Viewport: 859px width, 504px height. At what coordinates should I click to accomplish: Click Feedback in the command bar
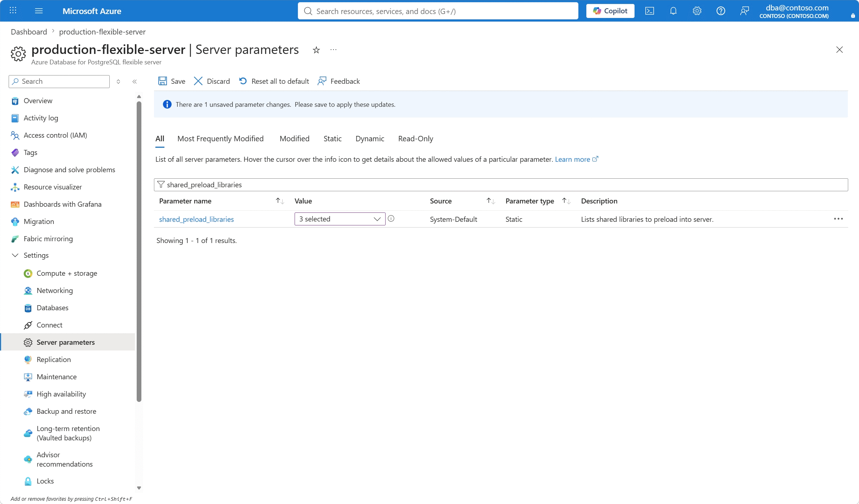point(339,81)
